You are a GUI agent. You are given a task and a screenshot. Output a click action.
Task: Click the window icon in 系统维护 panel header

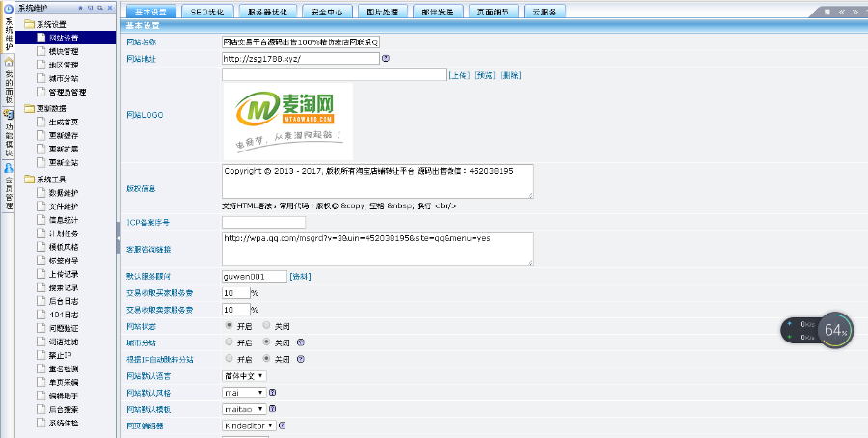point(91,8)
